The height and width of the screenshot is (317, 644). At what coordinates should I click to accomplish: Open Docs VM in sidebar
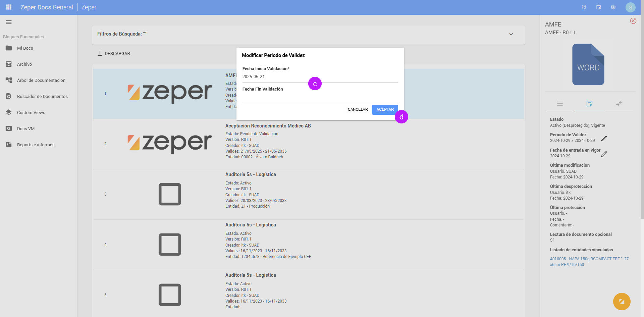39,129
